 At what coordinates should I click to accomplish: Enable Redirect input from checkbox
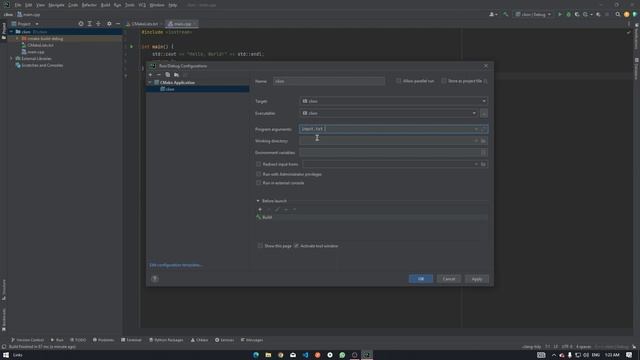pos(258,164)
